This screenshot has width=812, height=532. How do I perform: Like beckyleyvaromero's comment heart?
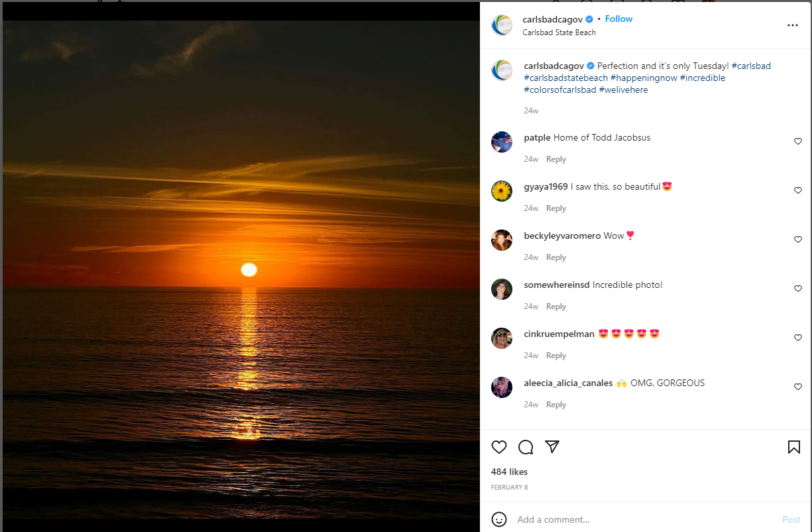(x=798, y=239)
